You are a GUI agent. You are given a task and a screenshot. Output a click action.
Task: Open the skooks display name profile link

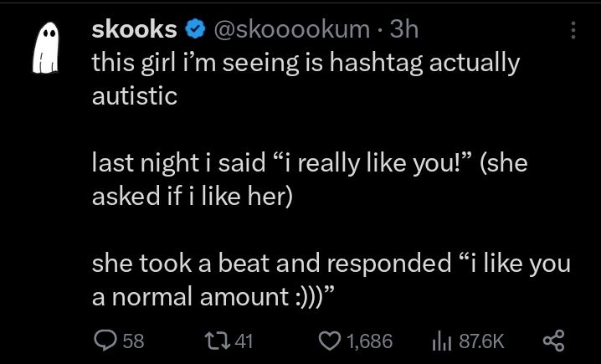[x=133, y=29]
